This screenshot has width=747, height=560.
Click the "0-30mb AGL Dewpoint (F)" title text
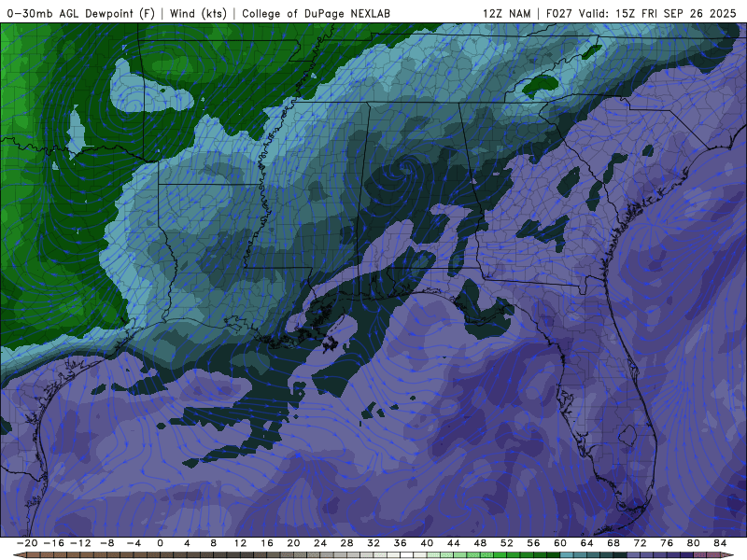(80, 13)
